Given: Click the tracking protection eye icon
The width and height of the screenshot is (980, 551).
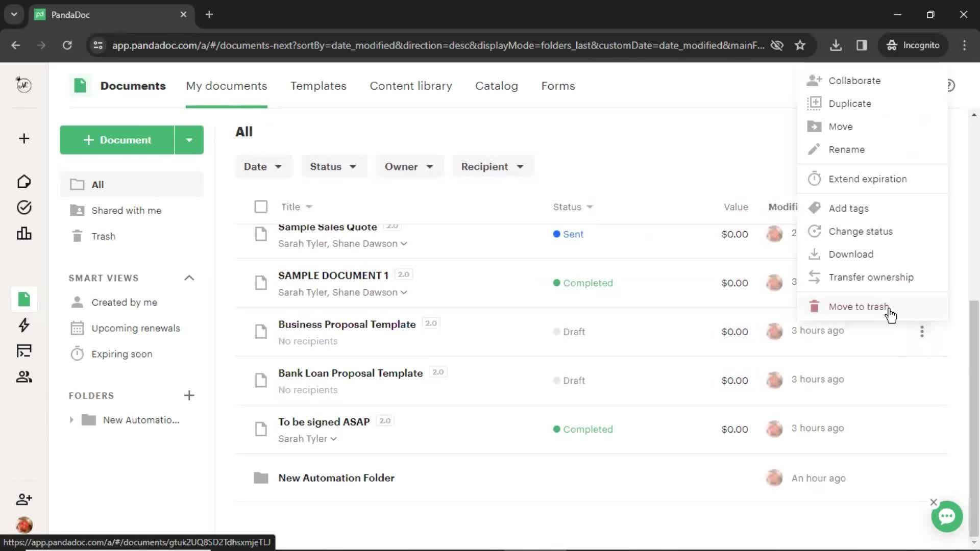Looking at the screenshot, I should tap(777, 45).
